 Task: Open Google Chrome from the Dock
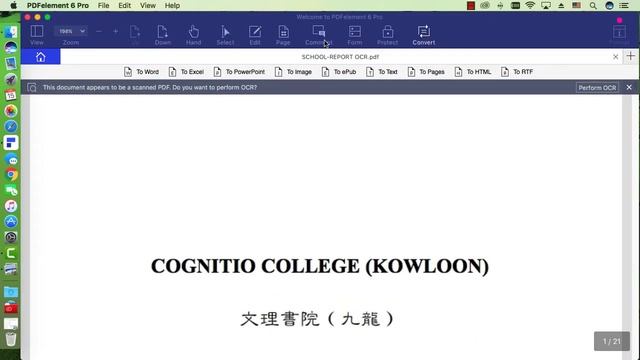[11, 175]
